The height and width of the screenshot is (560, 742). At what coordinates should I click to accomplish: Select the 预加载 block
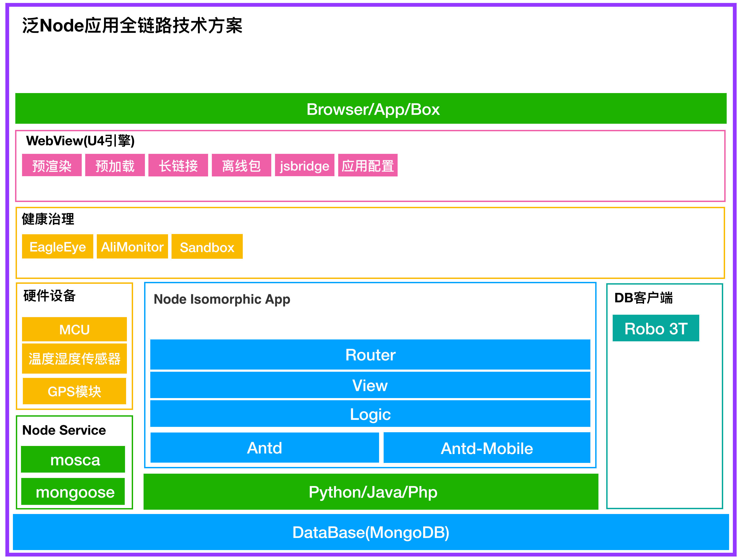pos(115,165)
